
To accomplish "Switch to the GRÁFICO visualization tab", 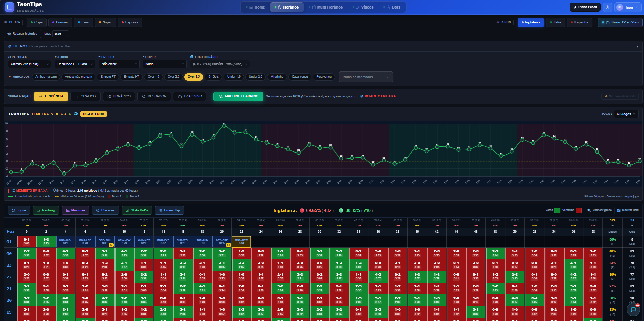I will (x=86, y=96).
